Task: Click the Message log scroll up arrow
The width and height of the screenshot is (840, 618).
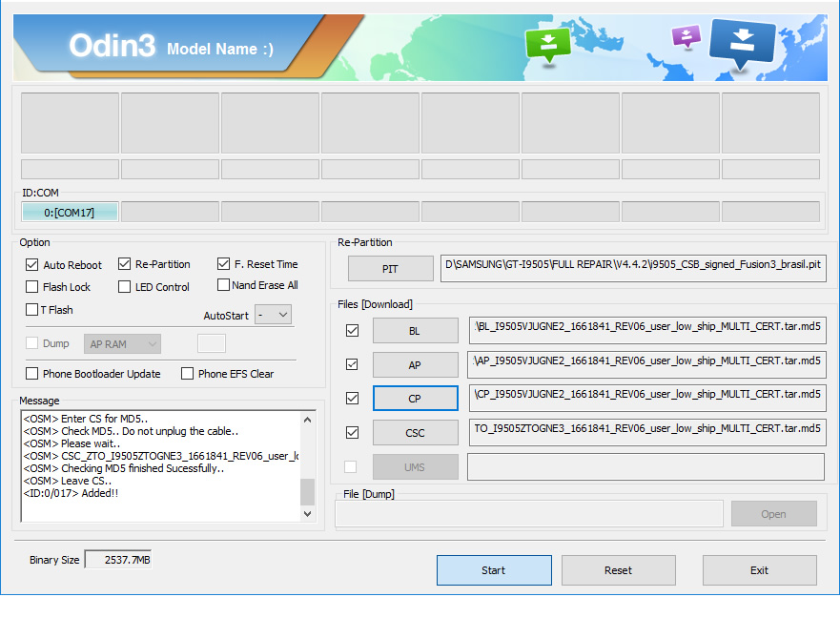Action: tap(308, 420)
